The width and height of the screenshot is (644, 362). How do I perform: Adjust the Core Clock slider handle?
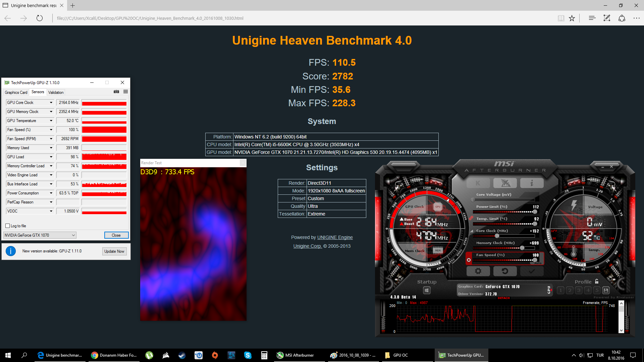(497, 236)
